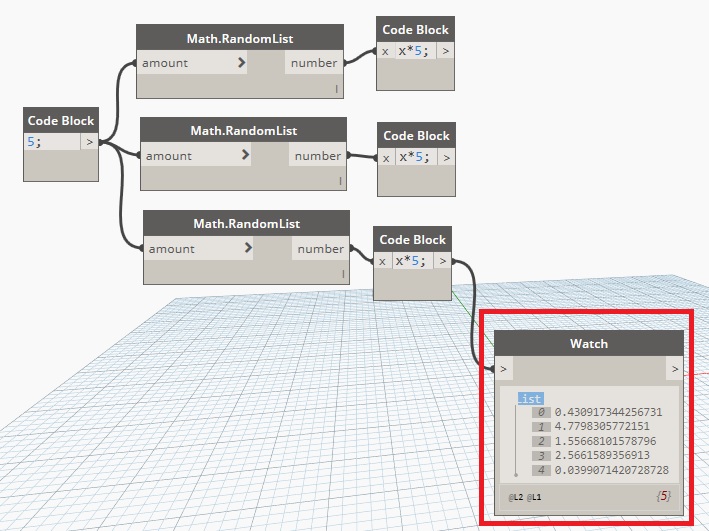This screenshot has width=709, height=531.
Task: Expand amount port chevron on top Math.RandomList
Action: (242, 64)
